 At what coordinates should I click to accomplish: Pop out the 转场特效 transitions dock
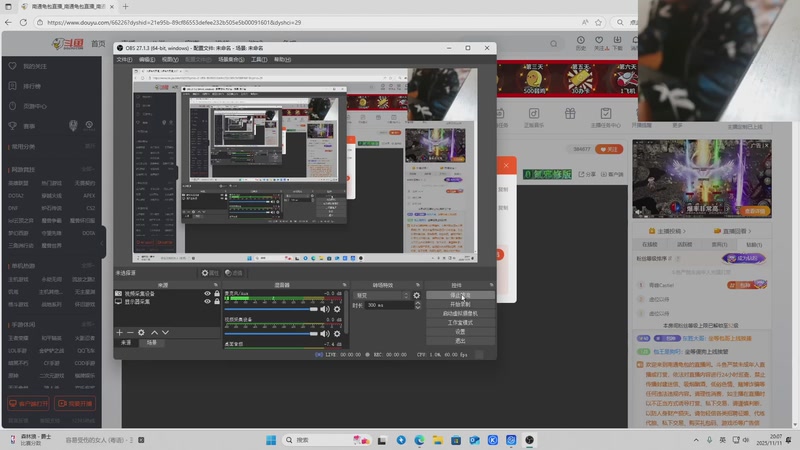tap(418, 285)
